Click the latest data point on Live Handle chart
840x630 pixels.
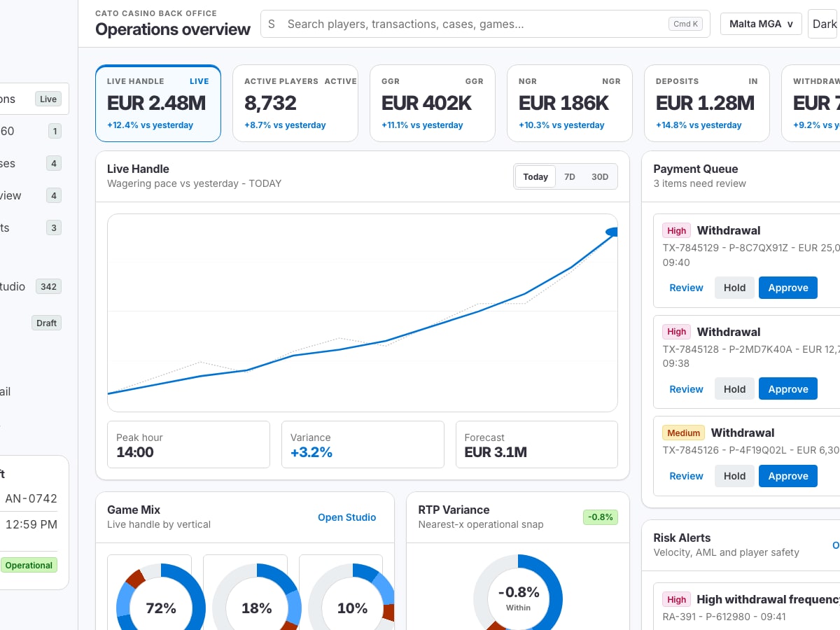tap(612, 232)
